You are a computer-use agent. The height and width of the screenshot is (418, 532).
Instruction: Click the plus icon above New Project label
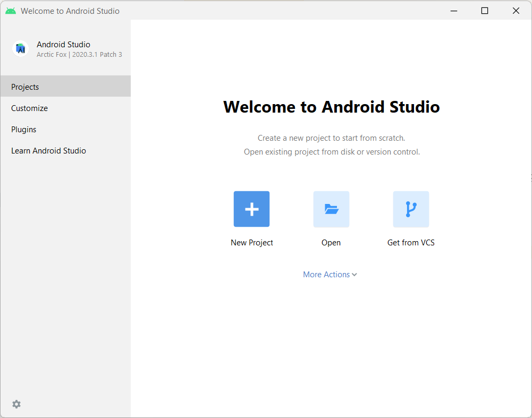[x=251, y=209]
